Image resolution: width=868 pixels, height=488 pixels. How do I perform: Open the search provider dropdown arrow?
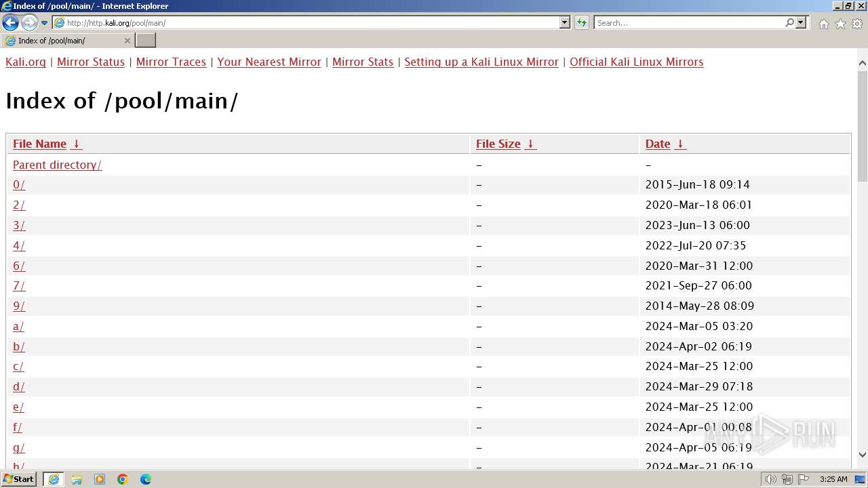point(801,23)
